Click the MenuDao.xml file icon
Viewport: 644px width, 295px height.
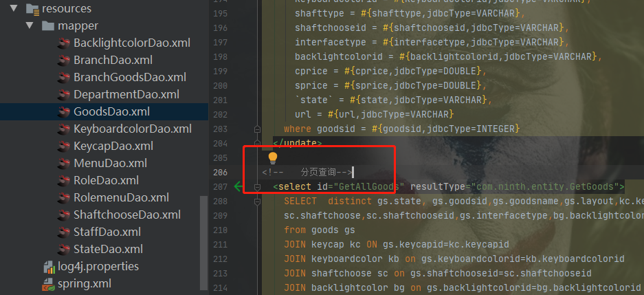click(x=63, y=163)
